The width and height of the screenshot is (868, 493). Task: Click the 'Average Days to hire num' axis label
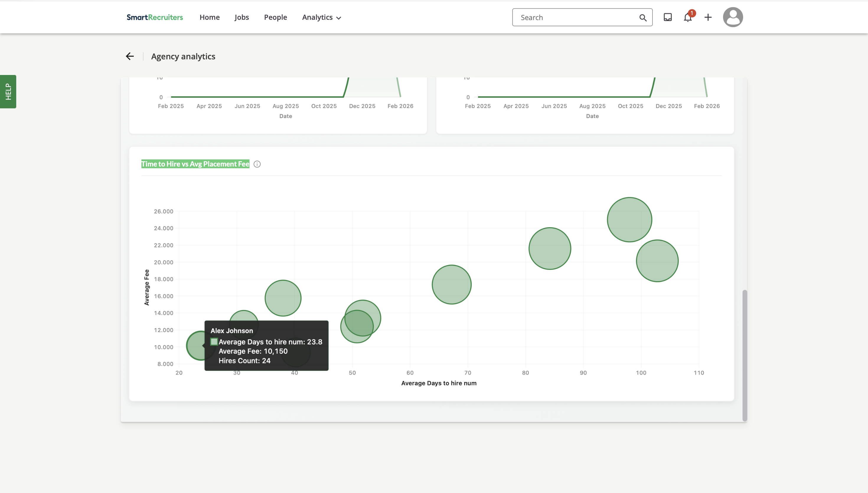pyautogui.click(x=439, y=383)
